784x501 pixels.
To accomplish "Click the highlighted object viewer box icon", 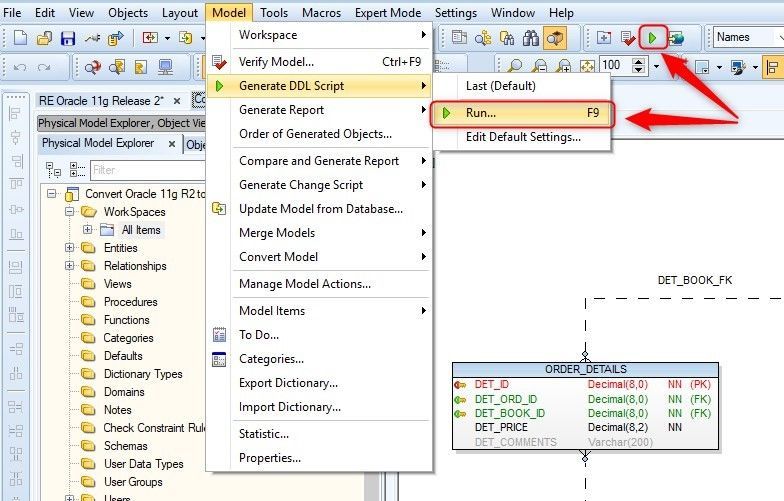I will click(x=554, y=38).
